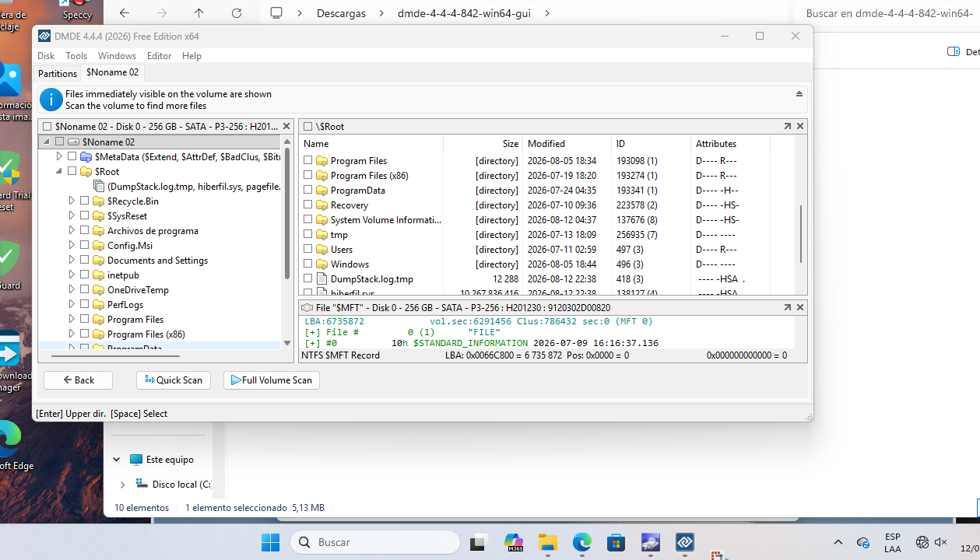This screenshot has width=980, height=560.
Task: Tick the $MetaData checkbox in tree
Action: (72, 156)
